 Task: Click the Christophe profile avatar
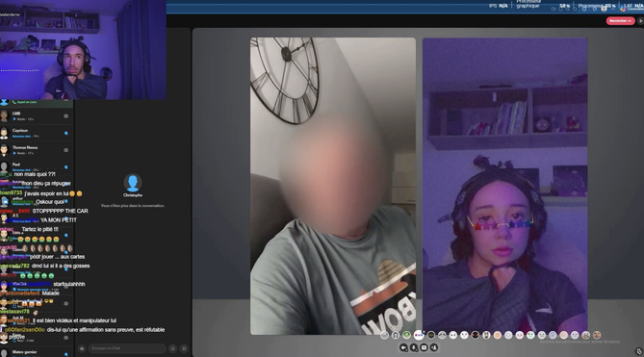(x=133, y=183)
